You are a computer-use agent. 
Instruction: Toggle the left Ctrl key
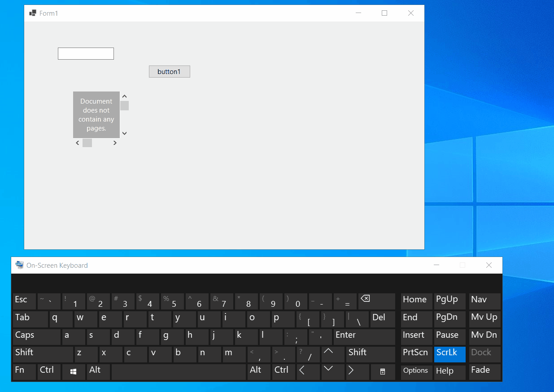[x=49, y=372]
